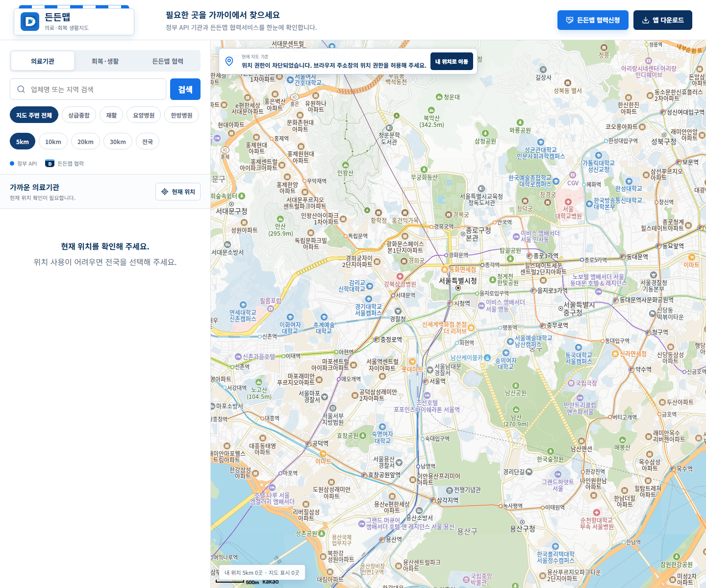Click the 와룡공원 park marker

point(520,122)
